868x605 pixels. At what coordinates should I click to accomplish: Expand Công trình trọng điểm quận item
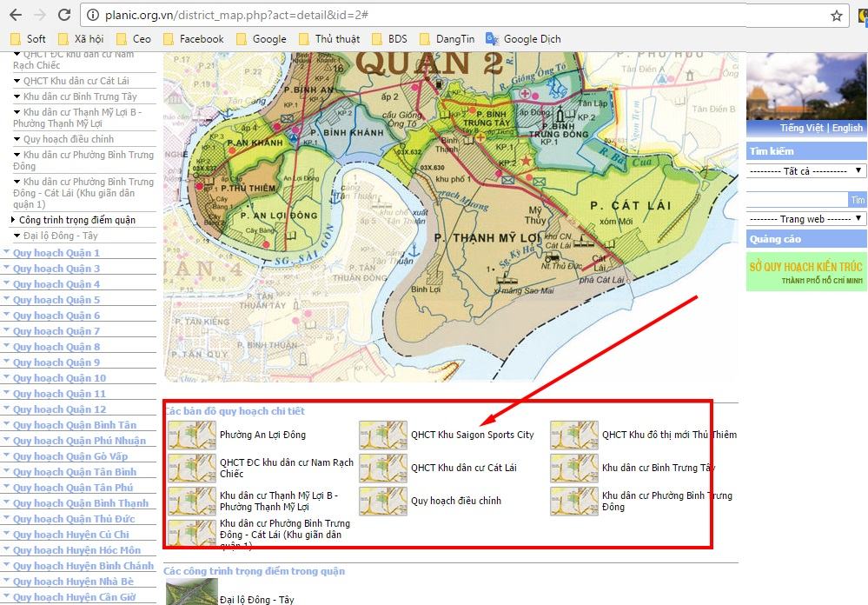76,220
